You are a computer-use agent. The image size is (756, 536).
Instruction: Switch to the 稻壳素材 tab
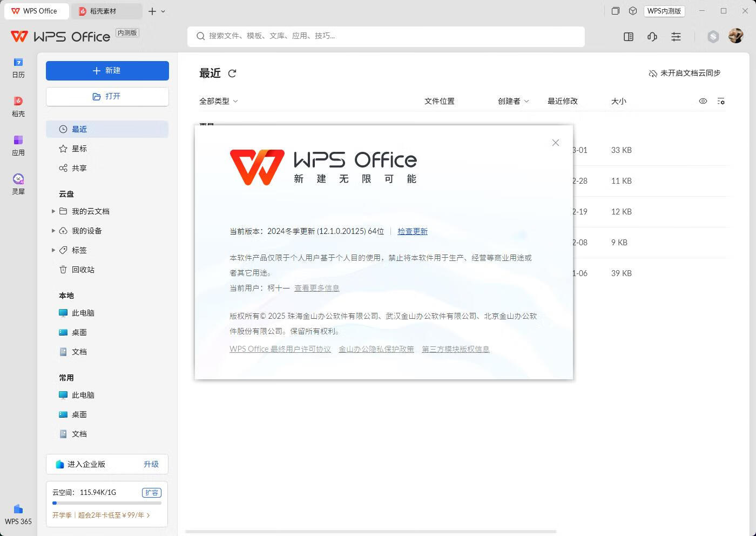107,11
